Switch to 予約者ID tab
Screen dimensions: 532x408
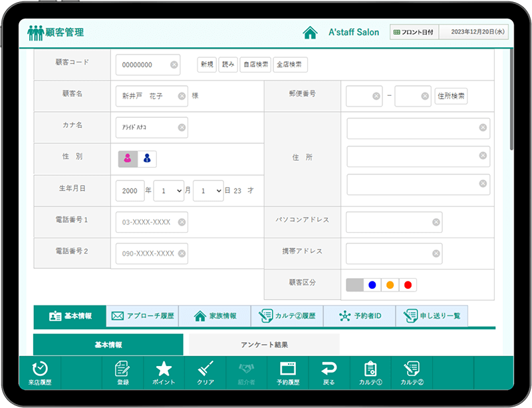(x=360, y=316)
